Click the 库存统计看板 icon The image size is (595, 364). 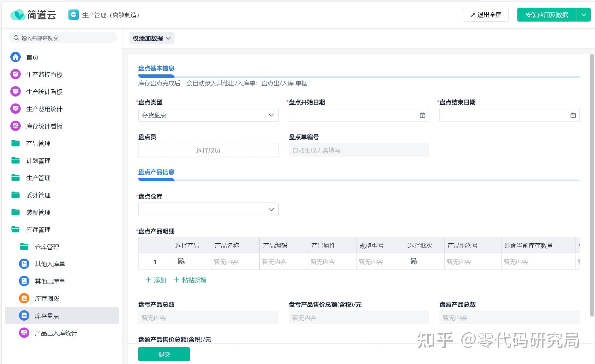pyautogui.click(x=16, y=126)
